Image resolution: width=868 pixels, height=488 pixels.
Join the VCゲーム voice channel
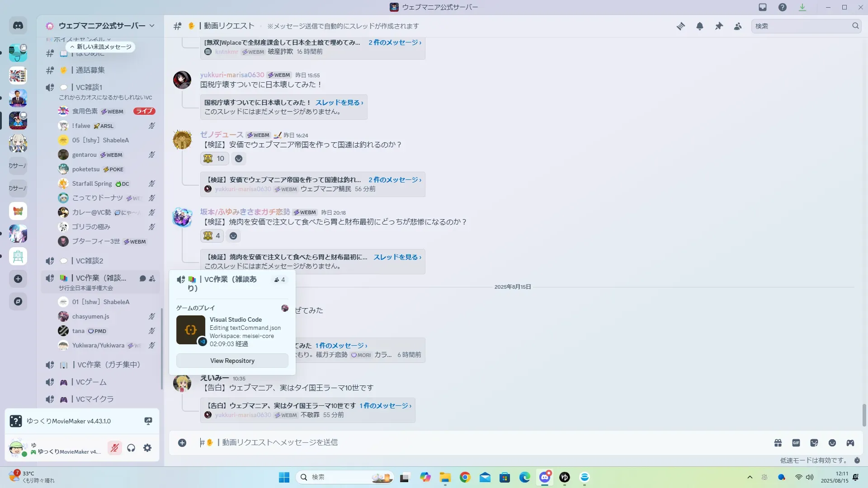pyautogui.click(x=91, y=382)
